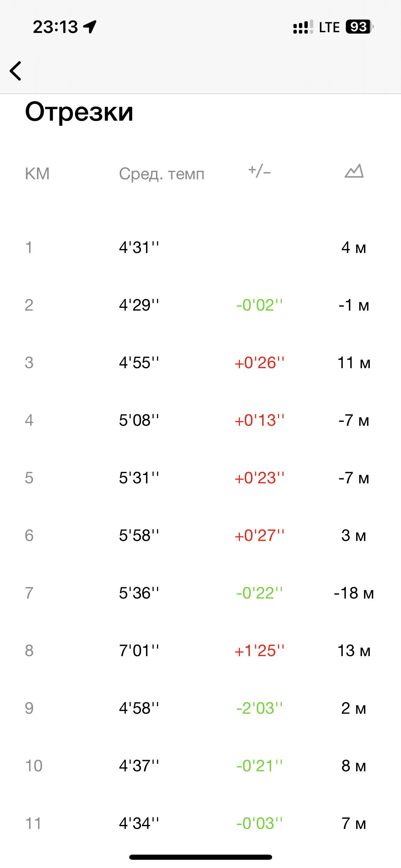Select the Отрезки title
Image resolution: width=401 pixels, height=868 pixels.
79,112
